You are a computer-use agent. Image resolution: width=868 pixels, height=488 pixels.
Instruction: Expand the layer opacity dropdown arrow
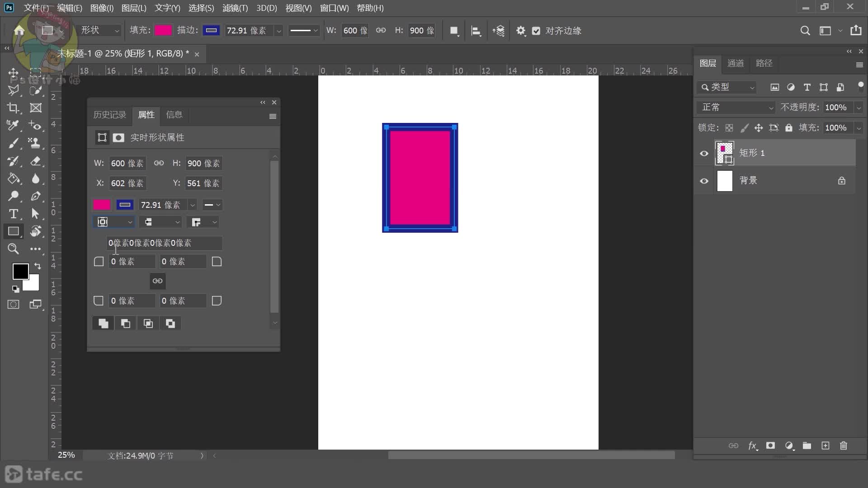point(859,108)
